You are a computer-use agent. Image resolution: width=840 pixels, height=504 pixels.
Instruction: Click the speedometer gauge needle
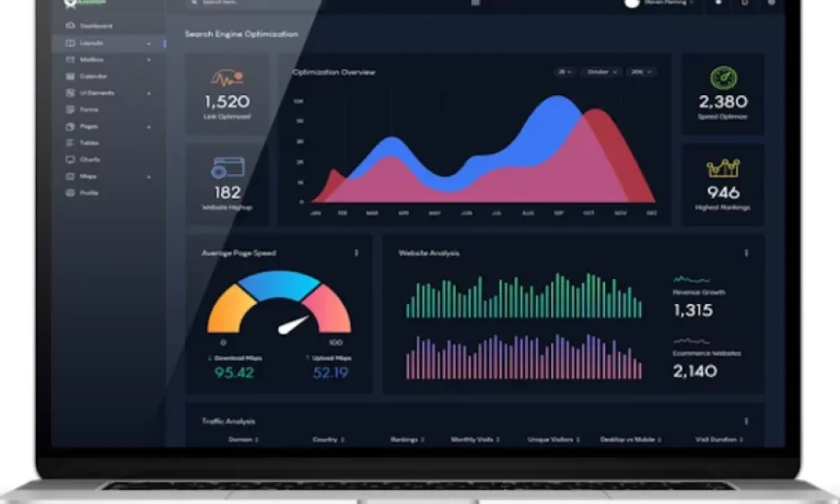293,324
